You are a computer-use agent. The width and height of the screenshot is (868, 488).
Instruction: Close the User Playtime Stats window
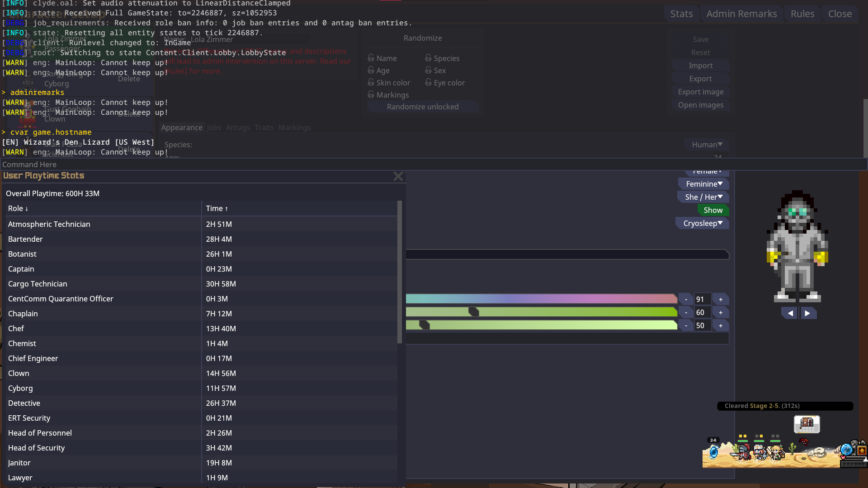(x=398, y=176)
